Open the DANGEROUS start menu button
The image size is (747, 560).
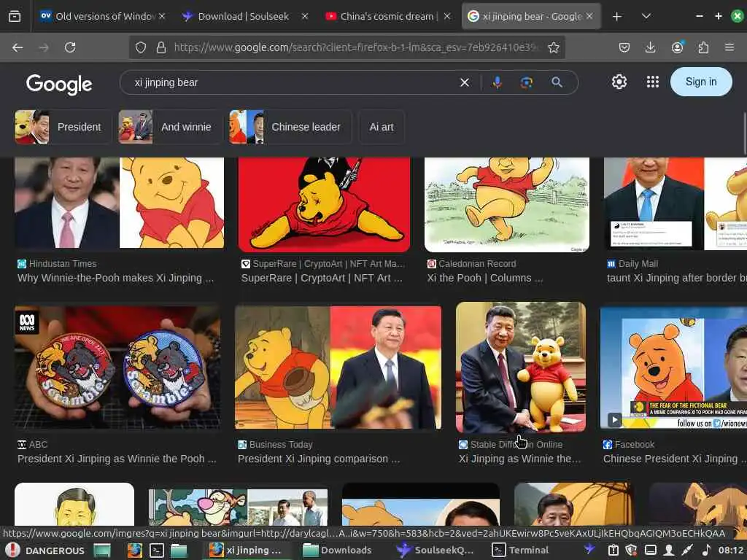(45, 551)
